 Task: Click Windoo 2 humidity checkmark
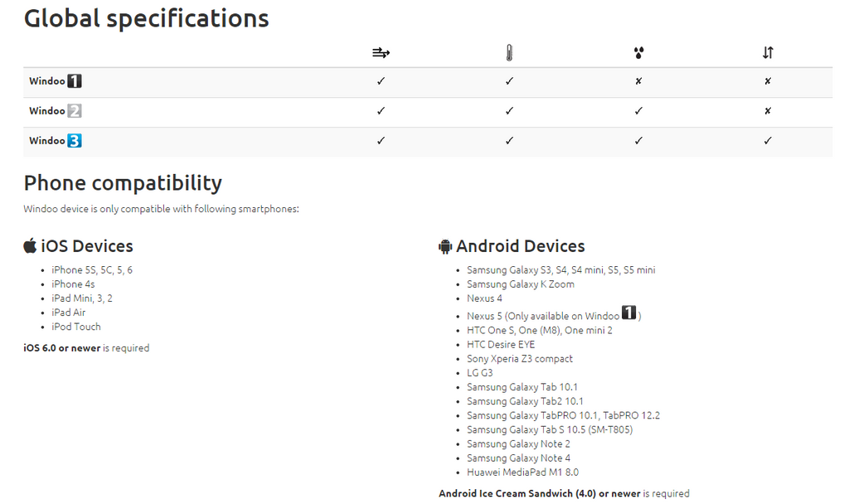pyautogui.click(x=638, y=111)
